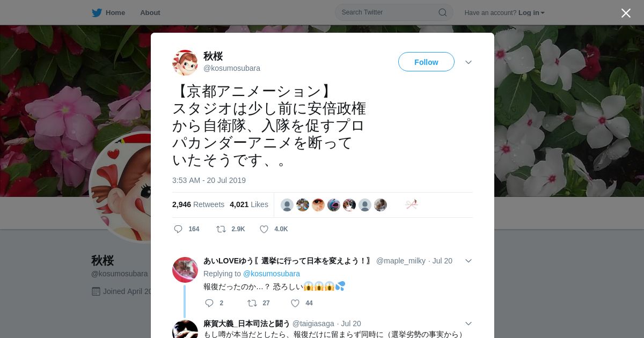
Task: Reply to the main tweet with the comment icon
Action: 178,229
